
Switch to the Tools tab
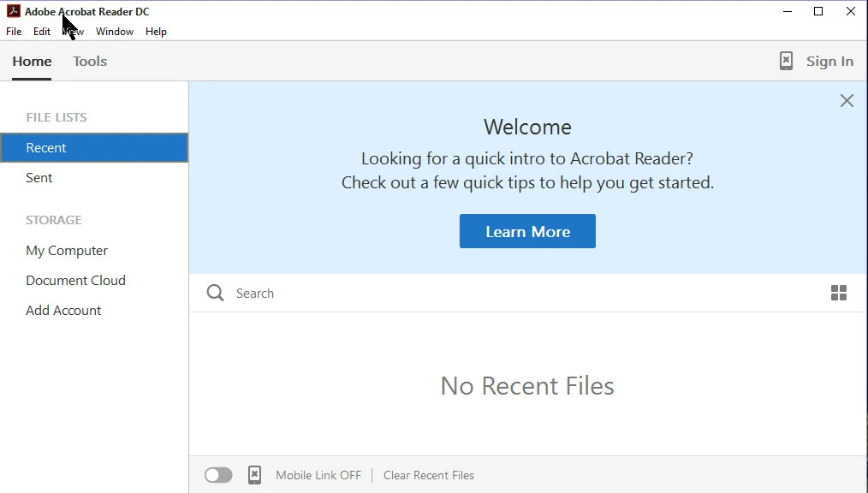click(x=90, y=61)
